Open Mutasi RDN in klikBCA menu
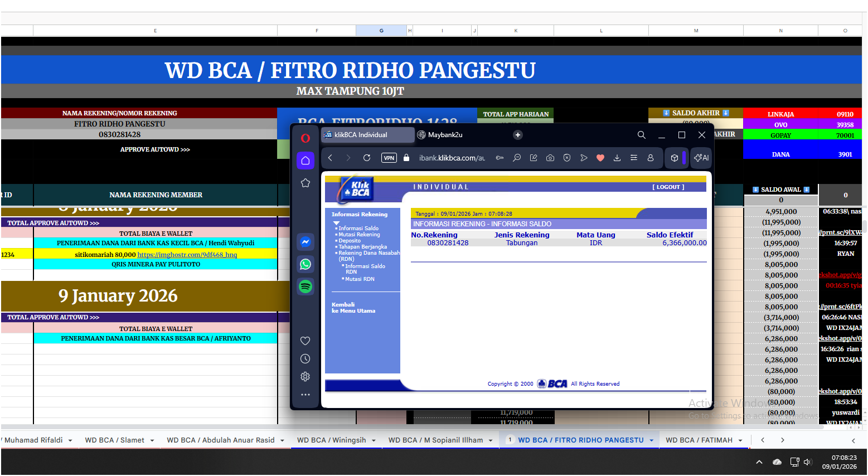 click(360, 279)
